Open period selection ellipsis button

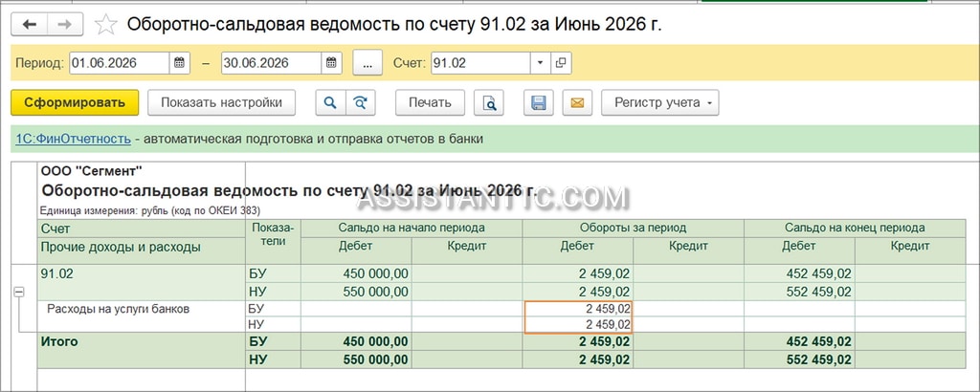pyautogui.click(x=367, y=62)
